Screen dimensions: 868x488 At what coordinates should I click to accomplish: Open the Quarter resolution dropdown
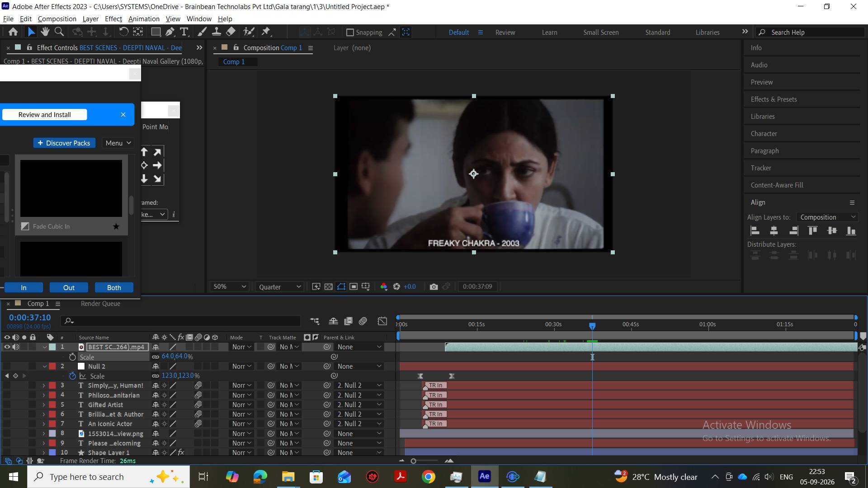click(x=279, y=286)
